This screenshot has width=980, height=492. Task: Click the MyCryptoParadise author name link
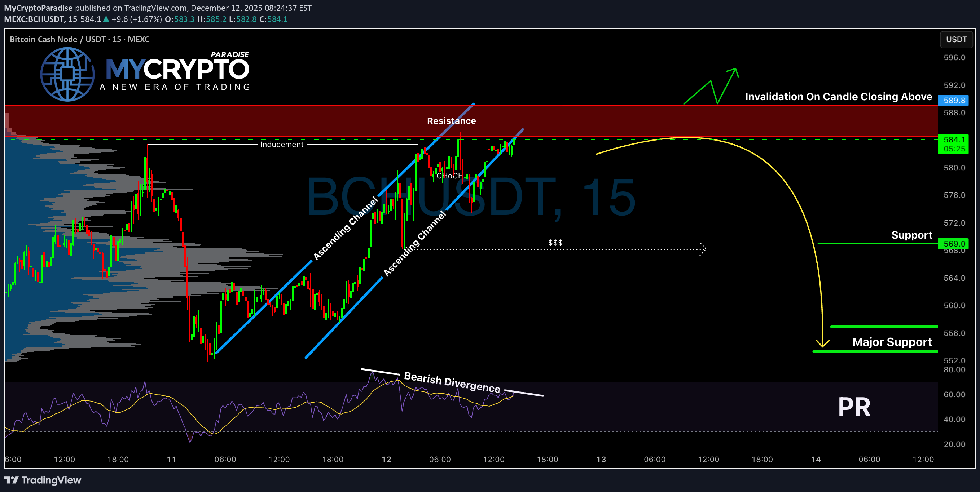coord(38,8)
